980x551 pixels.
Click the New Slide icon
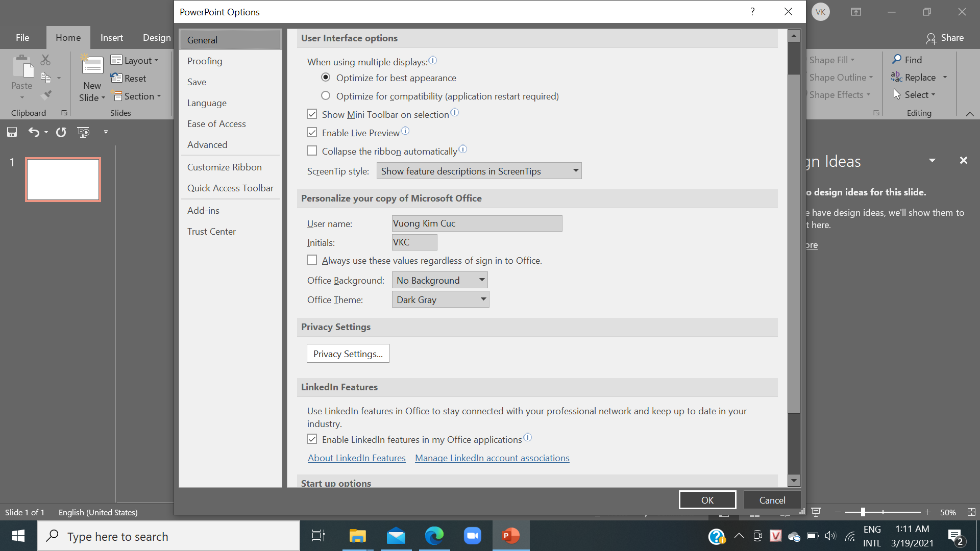coord(92,65)
